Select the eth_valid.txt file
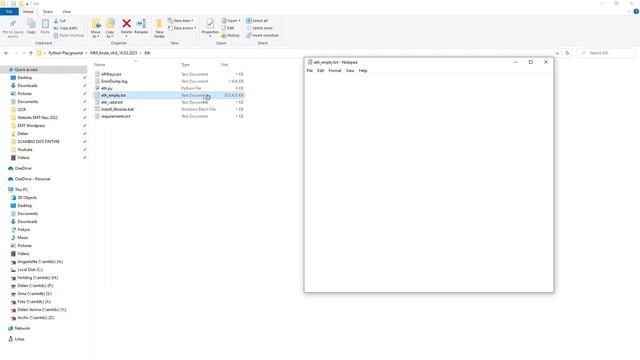Image resolution: width=640 pixels, height=360 pixels. click(x=112, y=102)
